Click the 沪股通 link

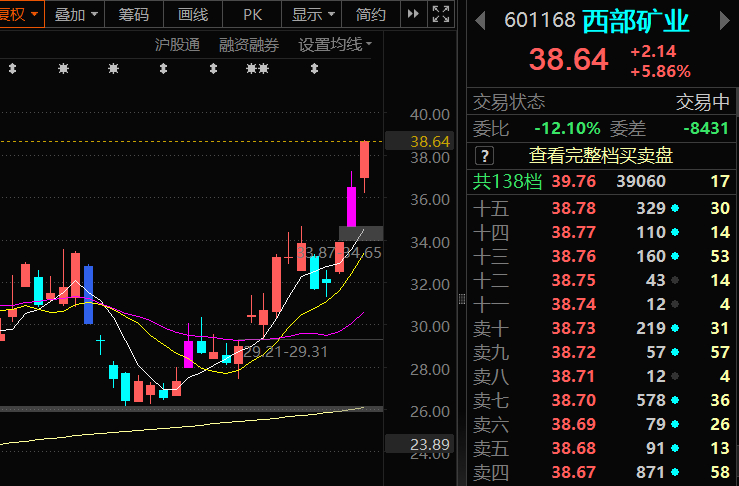point(177,45)
